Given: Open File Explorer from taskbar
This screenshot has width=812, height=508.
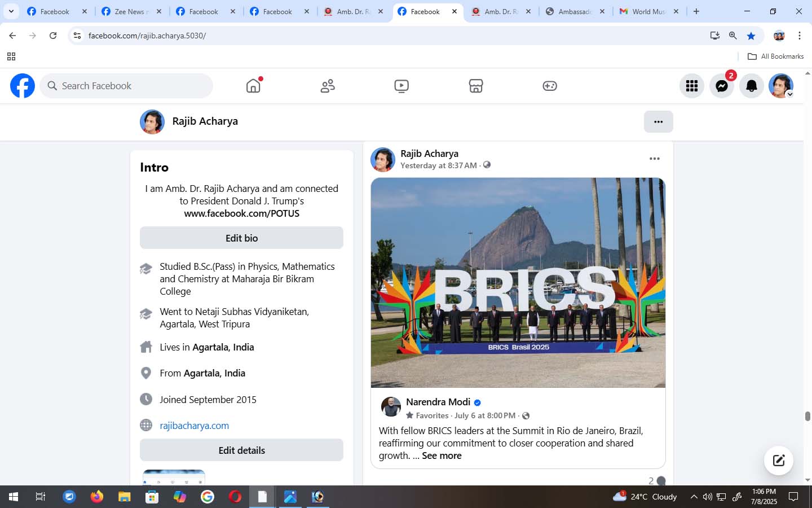Looking at the screenshot, I should [125, 497].
